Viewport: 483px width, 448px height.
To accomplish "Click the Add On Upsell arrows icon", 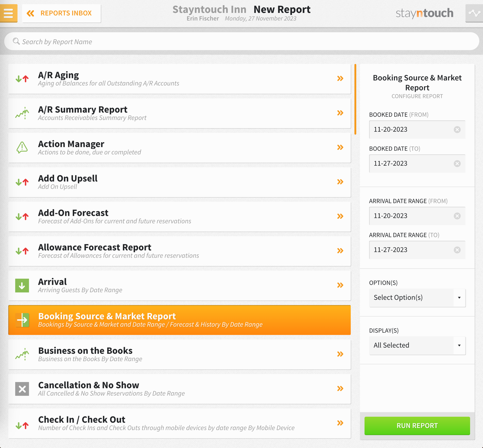I will coord(22,182).
